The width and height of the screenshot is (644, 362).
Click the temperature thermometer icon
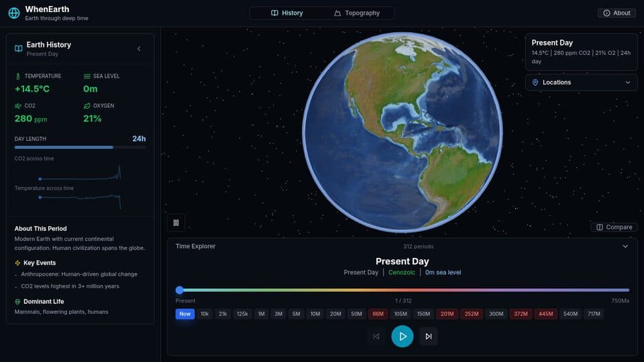point(17,76)
